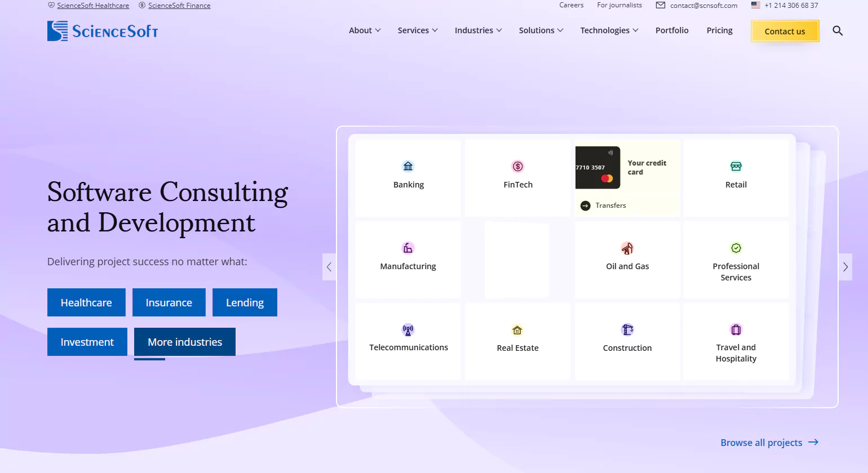Screen dimensions: 868x473
Task: Open the Portfolio menu item
Action: coord(672,30)
